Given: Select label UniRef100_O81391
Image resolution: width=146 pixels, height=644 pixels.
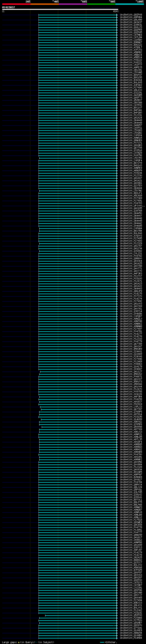Looking at the screenshot, I should 131,70.
